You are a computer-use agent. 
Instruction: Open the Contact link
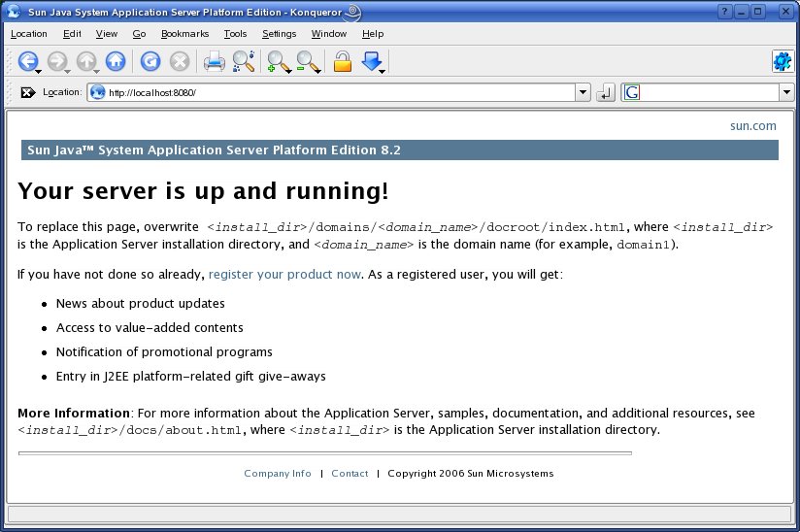click(350, 474)
